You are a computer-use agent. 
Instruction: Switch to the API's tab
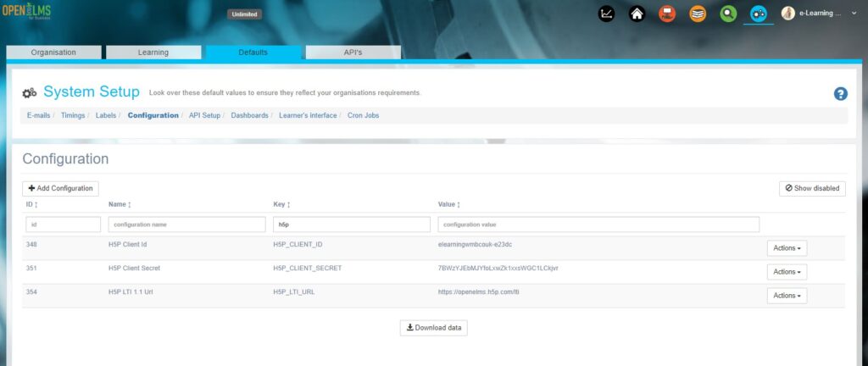pos(353,53)
